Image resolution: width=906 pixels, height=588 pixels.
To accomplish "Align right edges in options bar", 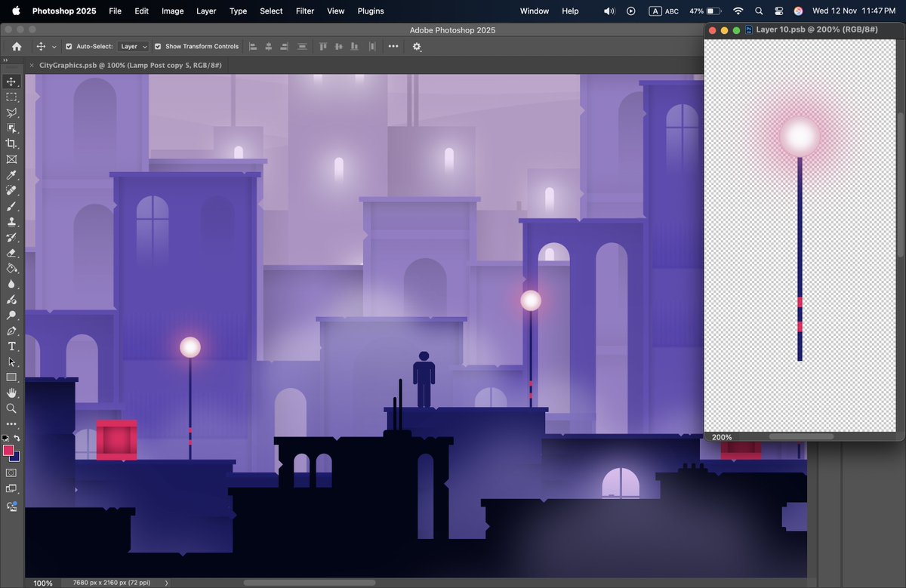I will click(x=285, y=46).
